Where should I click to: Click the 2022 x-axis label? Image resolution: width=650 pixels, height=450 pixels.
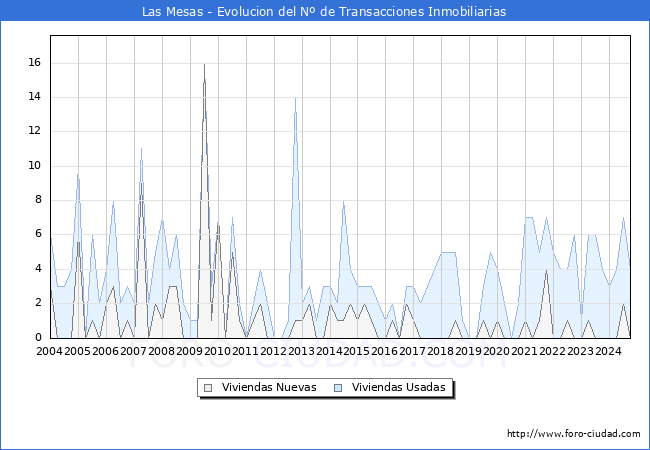(552, 351)
